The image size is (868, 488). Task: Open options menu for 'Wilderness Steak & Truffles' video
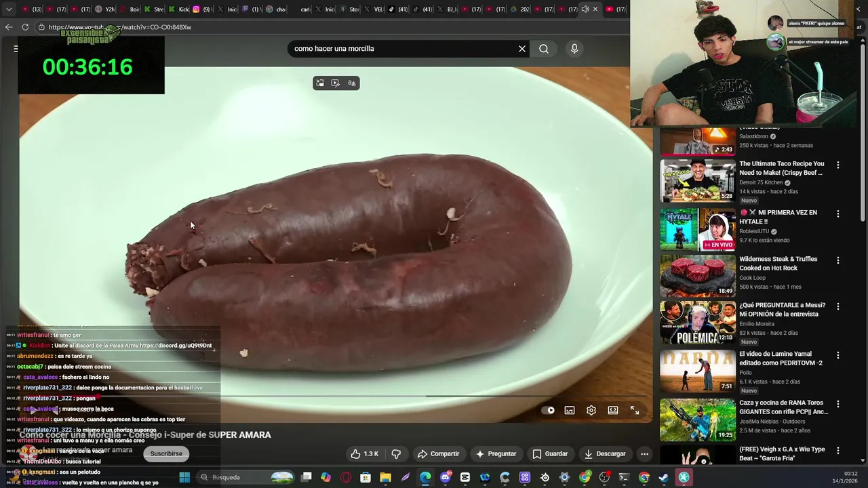[838, 260]
